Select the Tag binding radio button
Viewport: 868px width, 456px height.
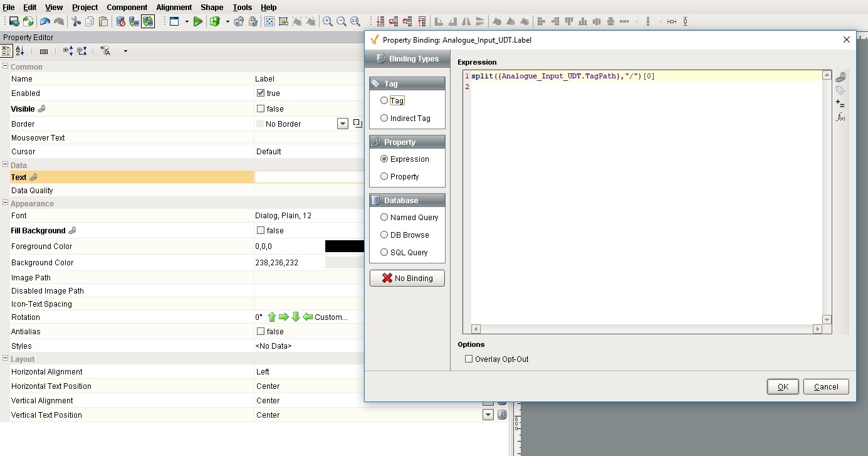tap(384, 100)
